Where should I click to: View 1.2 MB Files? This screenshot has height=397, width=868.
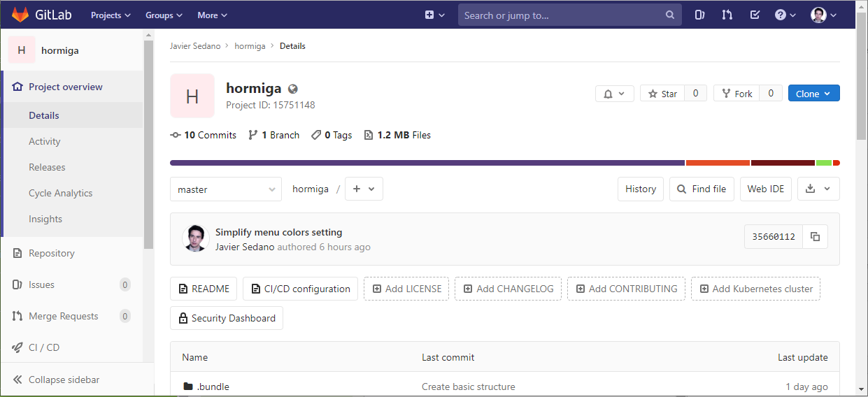click(397, 135)
